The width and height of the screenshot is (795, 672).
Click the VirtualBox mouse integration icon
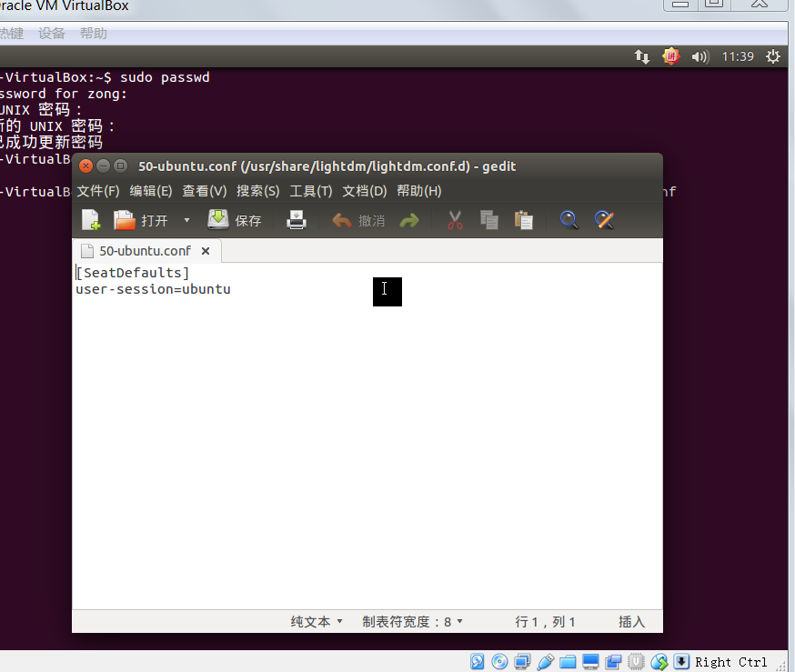tap(659, 661)
